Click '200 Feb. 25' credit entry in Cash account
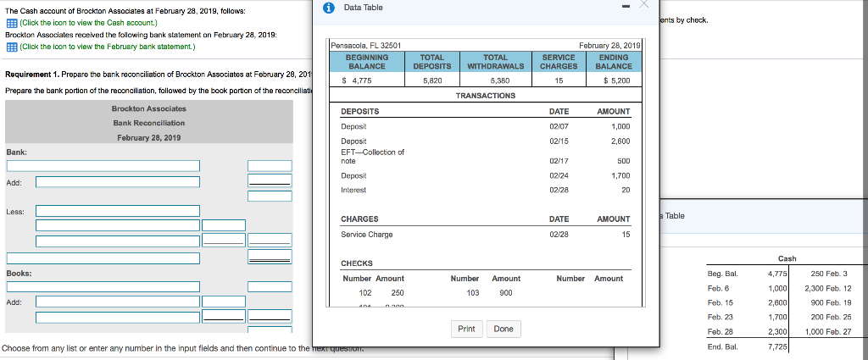The height and width of the screenshot is (360, 868). [x=831, y=318]
